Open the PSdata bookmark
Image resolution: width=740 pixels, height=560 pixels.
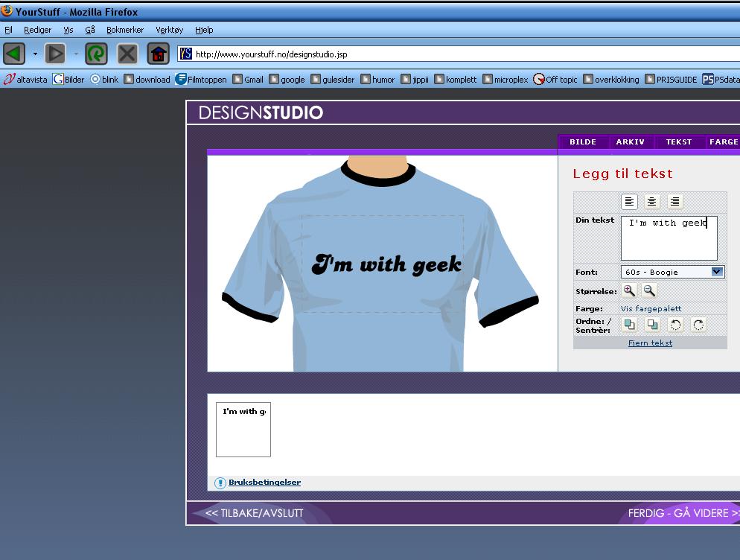point(721,80)
